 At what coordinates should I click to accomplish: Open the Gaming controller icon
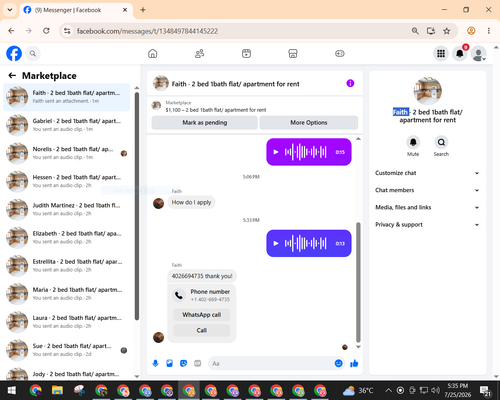340,53
